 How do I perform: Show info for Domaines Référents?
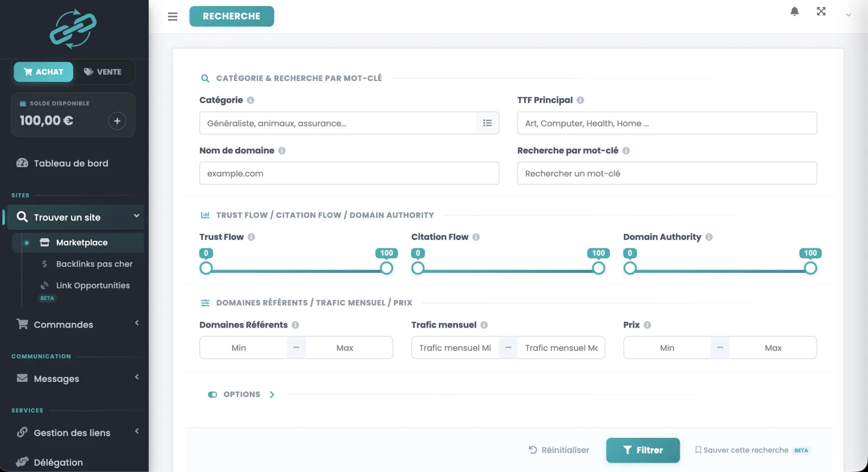click(x=295, y=325)
